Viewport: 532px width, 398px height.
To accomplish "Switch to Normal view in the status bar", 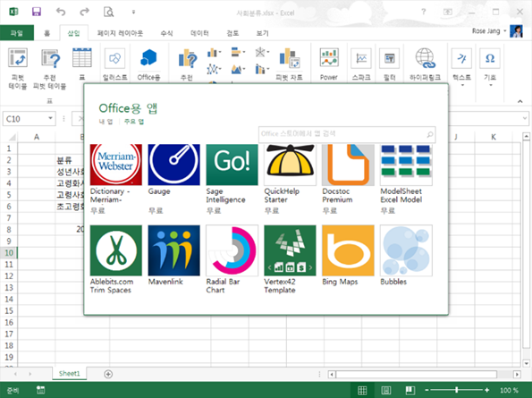I will 362,391.
